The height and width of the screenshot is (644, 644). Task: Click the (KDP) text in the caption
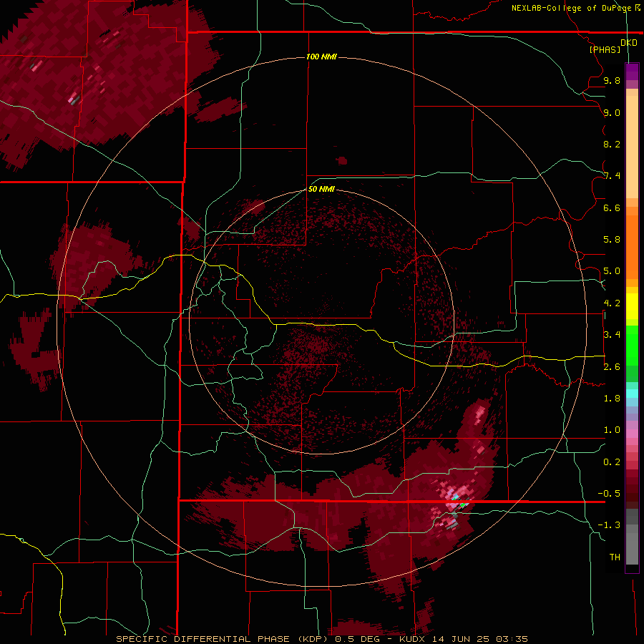(x=314, y=639)
